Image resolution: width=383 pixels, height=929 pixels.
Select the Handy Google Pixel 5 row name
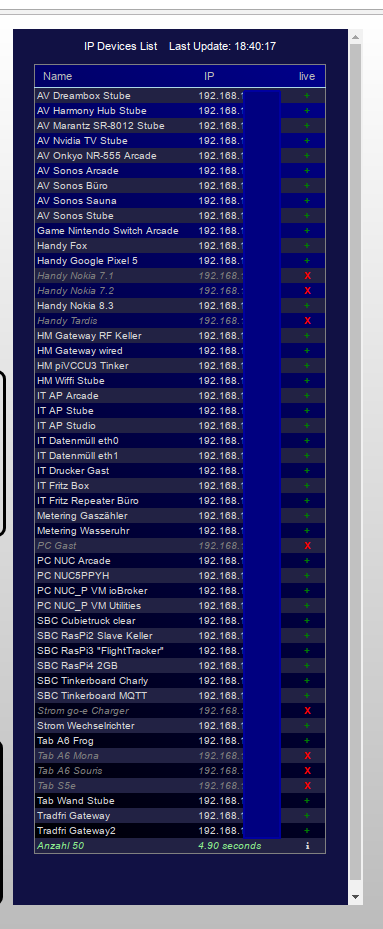click(87, 261)
